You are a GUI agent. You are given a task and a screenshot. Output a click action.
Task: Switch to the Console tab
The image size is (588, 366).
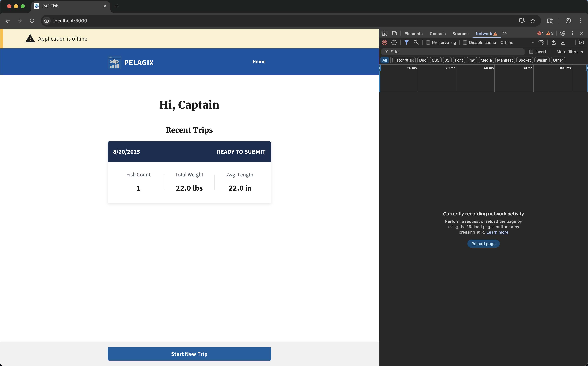click(x=437, y=34)
